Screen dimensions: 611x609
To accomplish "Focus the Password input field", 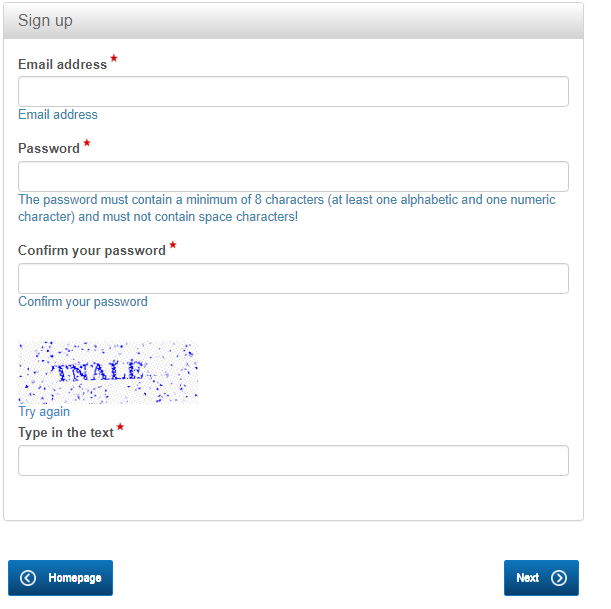I will point(293,176).
